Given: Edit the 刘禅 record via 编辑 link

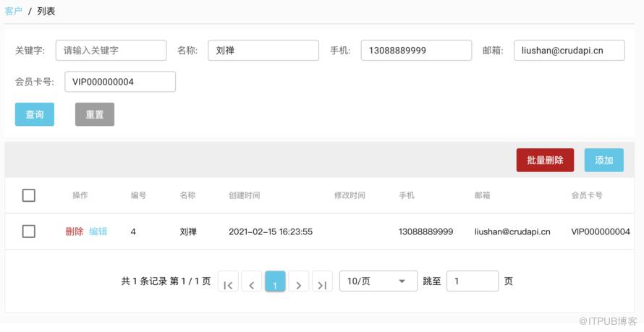Looking at the screenshot, I should [x=98, y=231].
